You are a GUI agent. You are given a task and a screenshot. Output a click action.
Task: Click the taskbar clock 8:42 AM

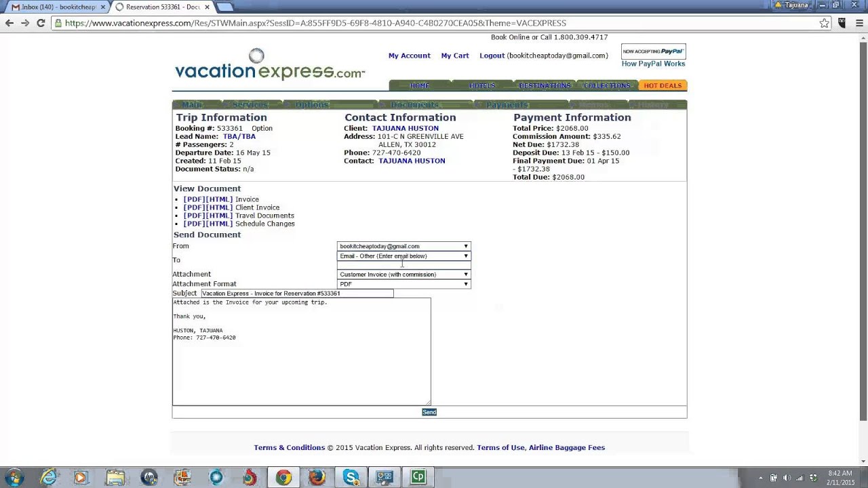pyautogui.click(x=840, y=473)
